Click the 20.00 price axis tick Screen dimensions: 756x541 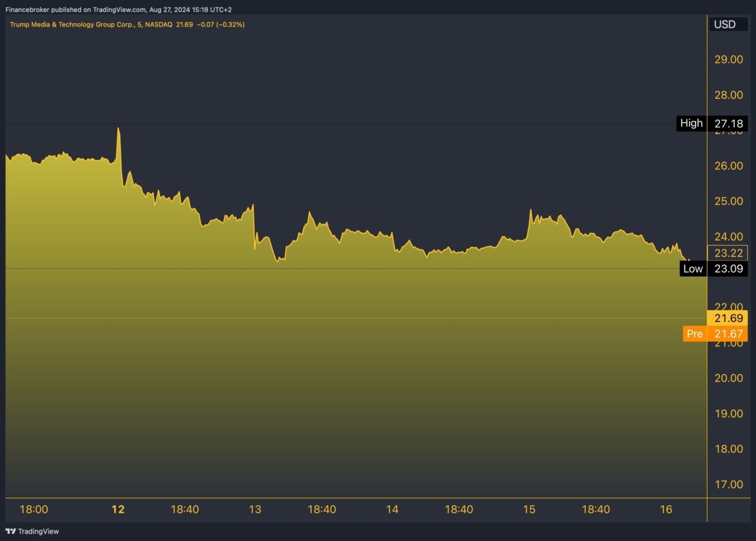pos(728,378)
